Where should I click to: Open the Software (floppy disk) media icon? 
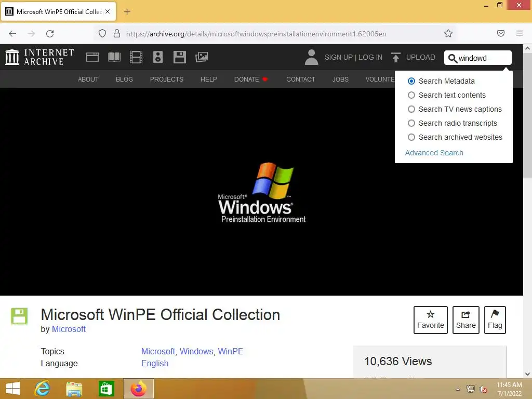pos(179,57)
